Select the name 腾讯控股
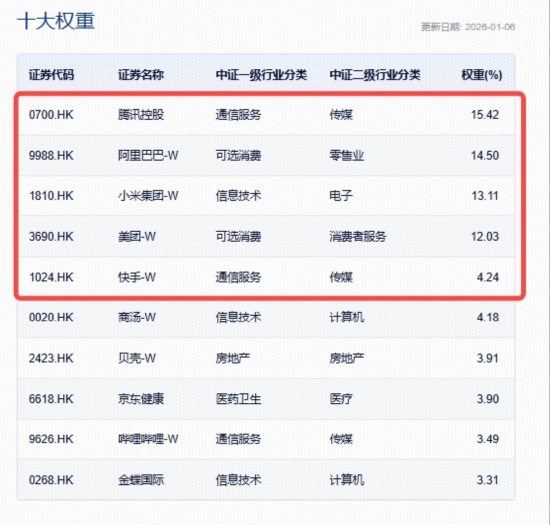The width and height of the screenshot is (550, 525). (141, 115)
